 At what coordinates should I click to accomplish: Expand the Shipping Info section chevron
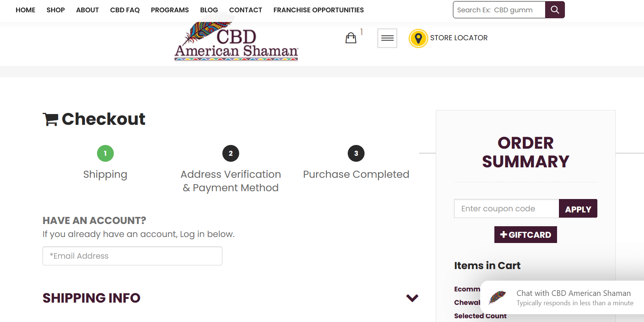click(412, 298)
